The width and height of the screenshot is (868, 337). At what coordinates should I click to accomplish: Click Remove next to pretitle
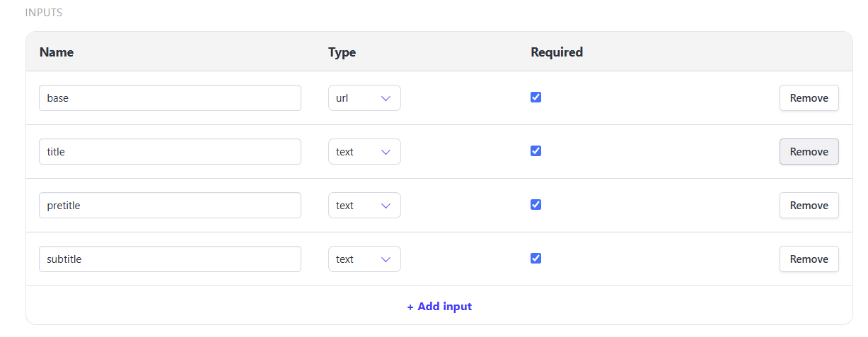tap(809, 206)
